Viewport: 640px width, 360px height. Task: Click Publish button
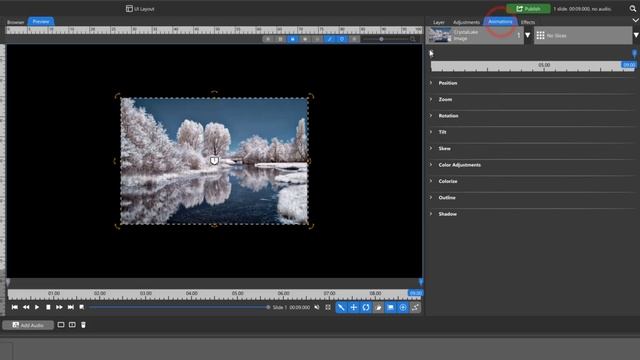tap(528, 9)
